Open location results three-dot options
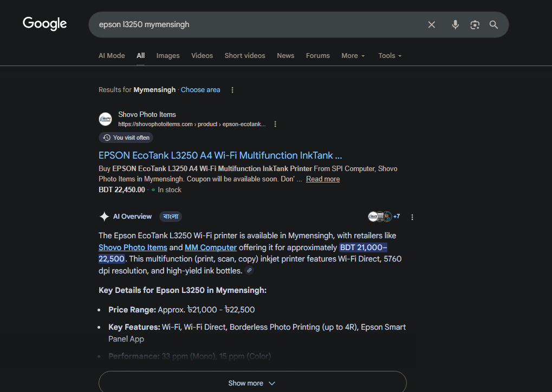 [x=232, y=90]
